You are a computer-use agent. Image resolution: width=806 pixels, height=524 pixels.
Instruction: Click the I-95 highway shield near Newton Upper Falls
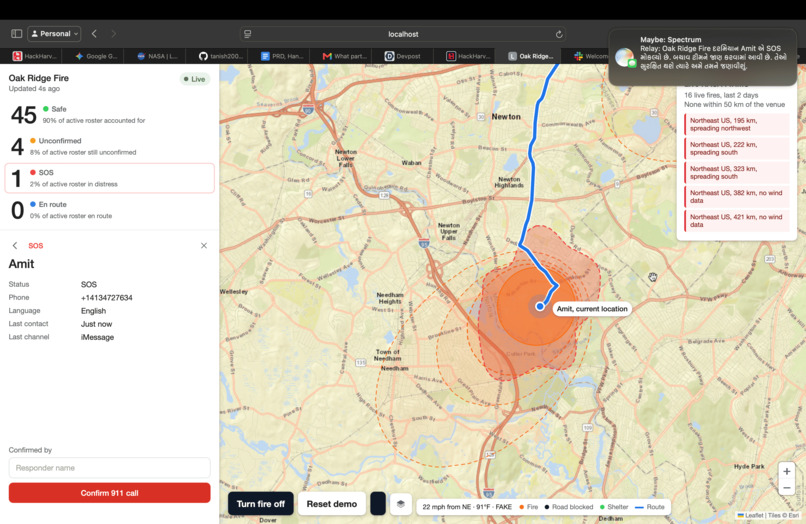424,243
